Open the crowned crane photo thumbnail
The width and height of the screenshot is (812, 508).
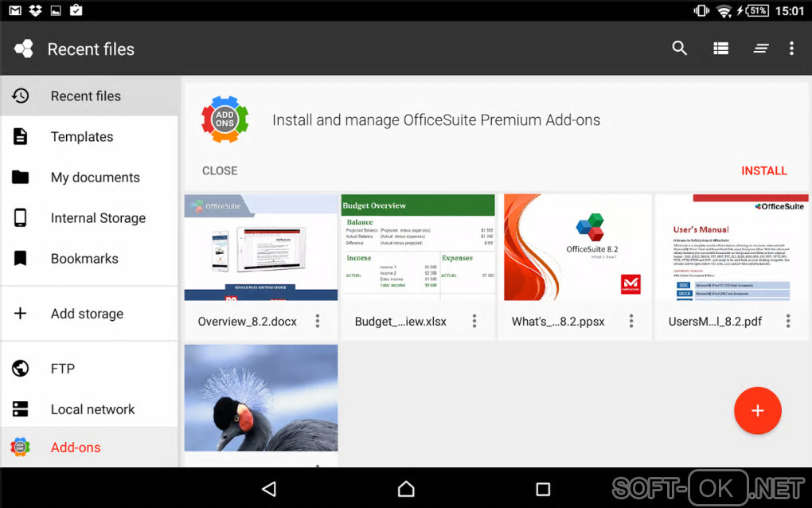point(261,397)
